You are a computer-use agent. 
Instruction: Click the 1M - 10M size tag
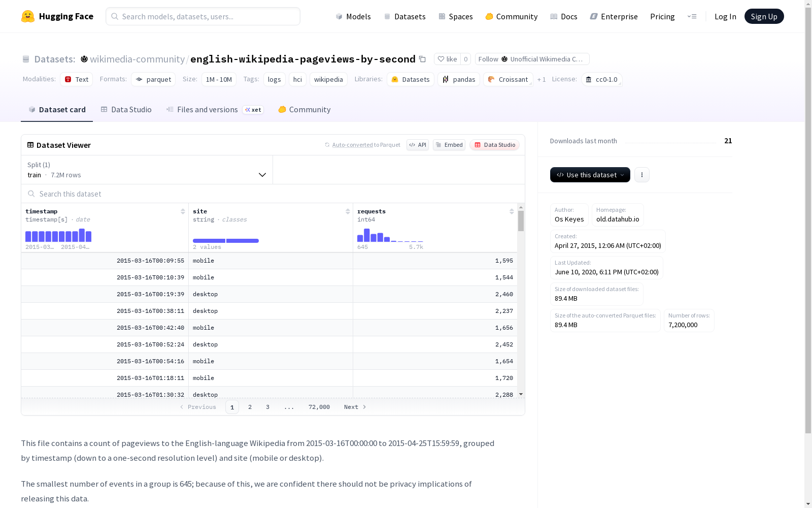pos(219,79)
